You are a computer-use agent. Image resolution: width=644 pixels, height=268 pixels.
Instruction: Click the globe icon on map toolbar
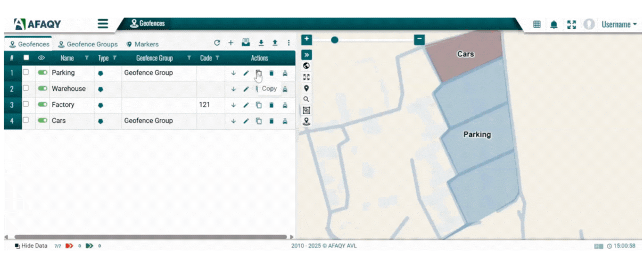[x=307, y=66]
